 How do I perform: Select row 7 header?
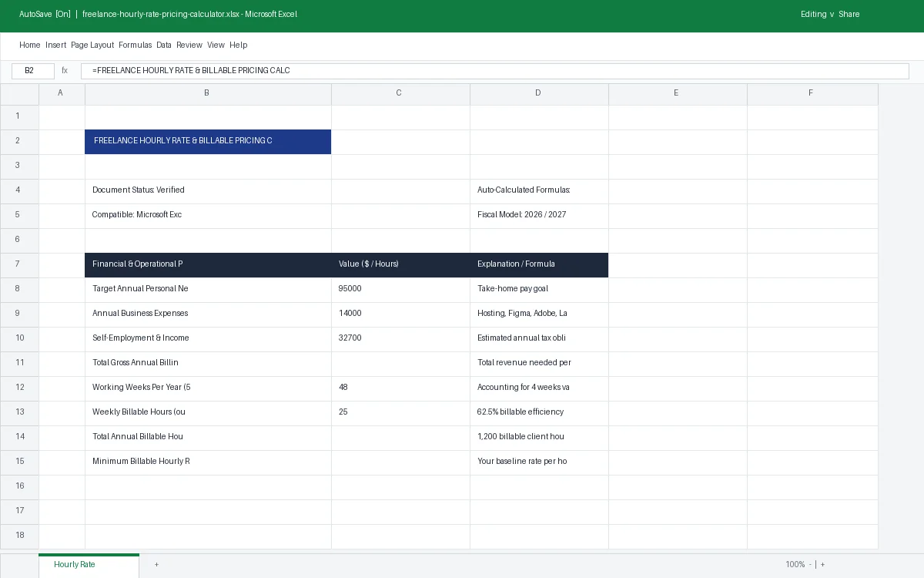click(19, 264)
